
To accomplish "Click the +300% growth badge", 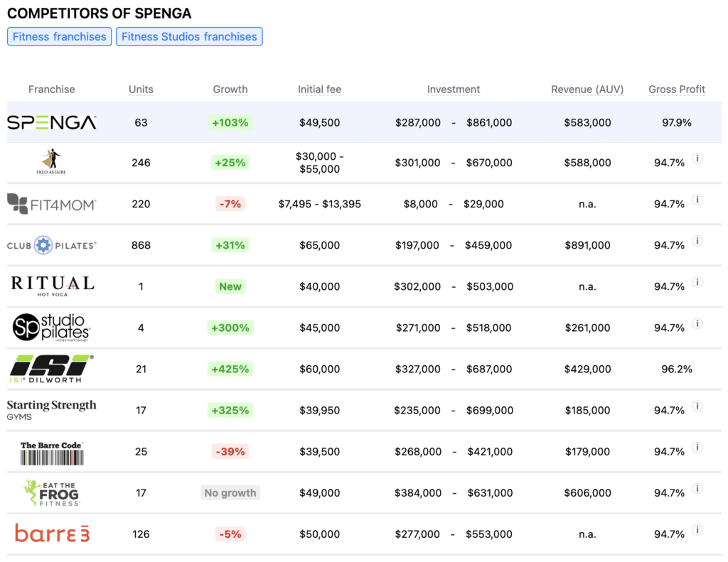I will tap(230, 328).
